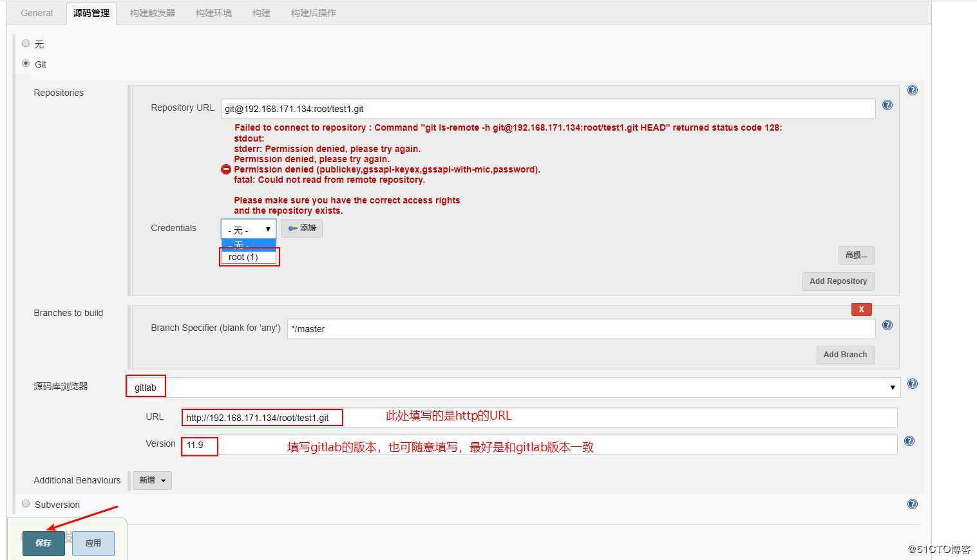
Task: Click the 添加 credentials button
Action: [x=301, y=228]
